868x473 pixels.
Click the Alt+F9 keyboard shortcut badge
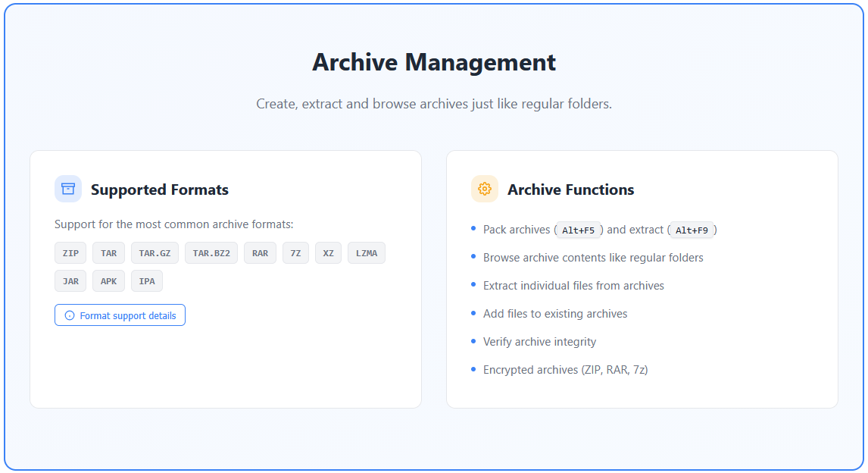pos(692,230)
